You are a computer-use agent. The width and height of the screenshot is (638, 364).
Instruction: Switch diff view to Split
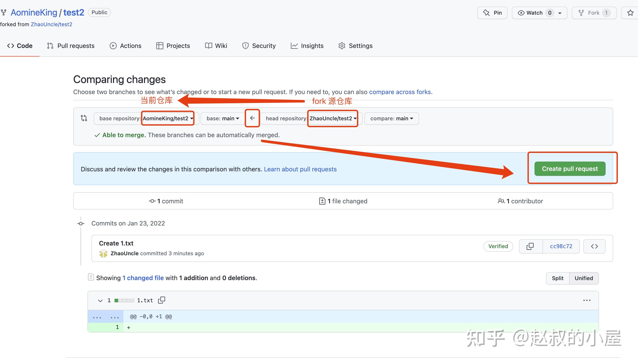pos(557,278)
